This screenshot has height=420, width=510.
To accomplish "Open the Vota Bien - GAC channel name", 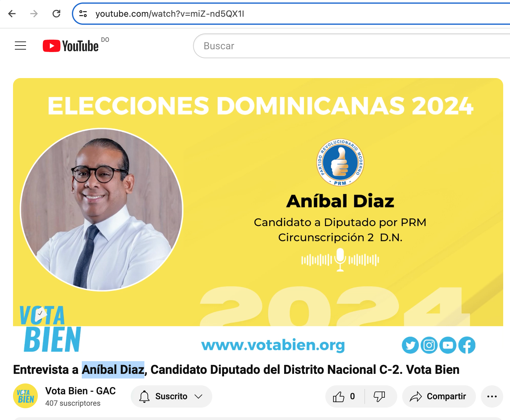I will pos(81,391).
